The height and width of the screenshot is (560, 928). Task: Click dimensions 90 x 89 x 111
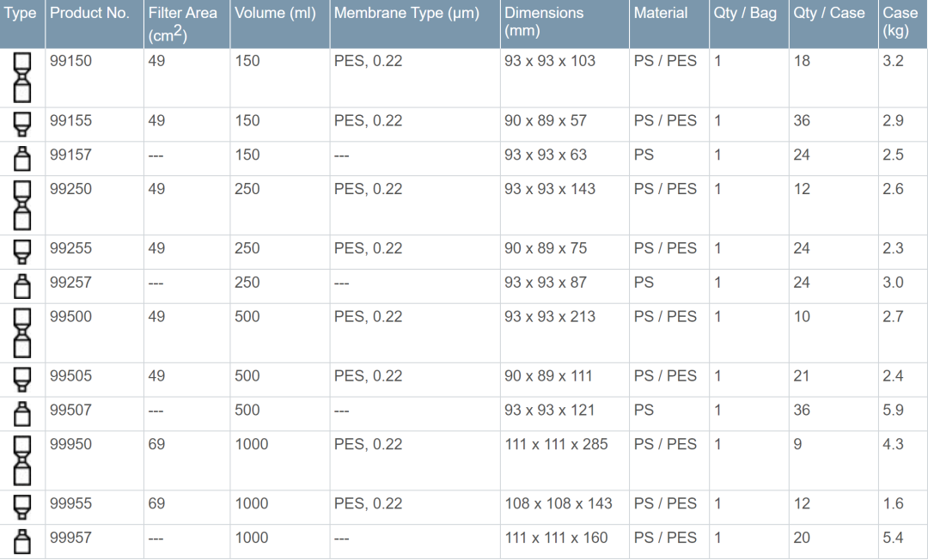(x=548, y=376)
